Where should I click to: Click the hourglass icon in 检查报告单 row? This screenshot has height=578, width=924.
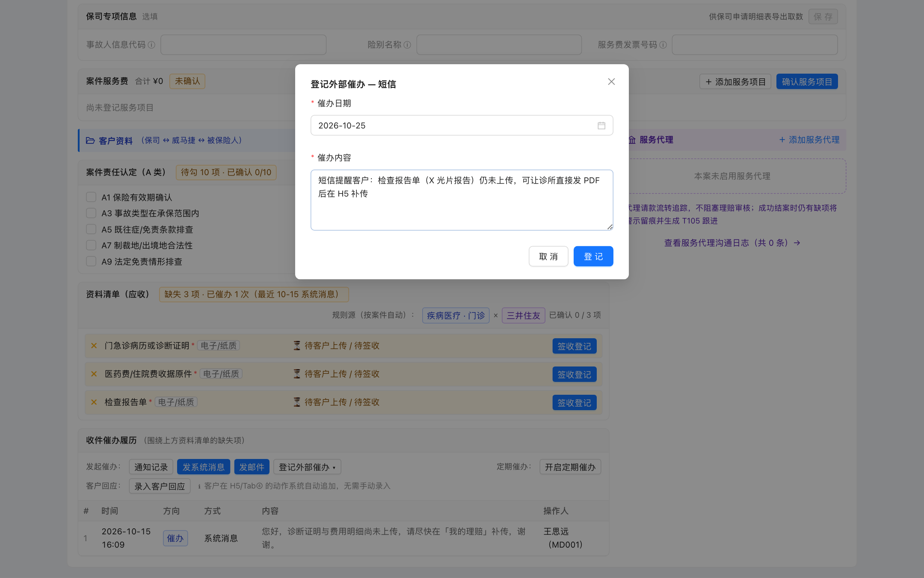297,402
